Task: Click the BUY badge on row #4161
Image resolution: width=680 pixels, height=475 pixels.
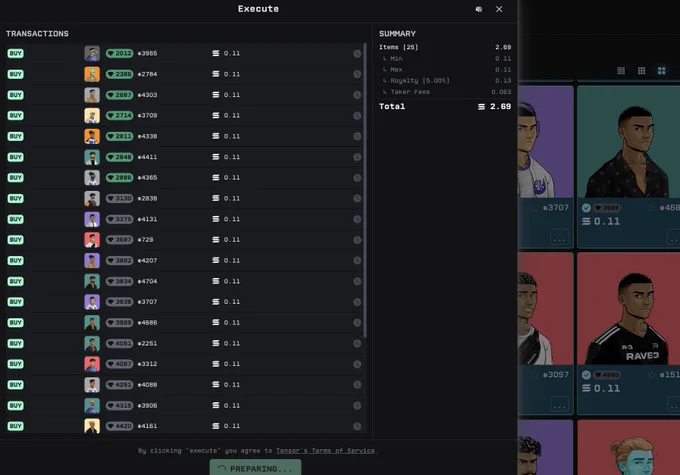Action: coord(15,426)
